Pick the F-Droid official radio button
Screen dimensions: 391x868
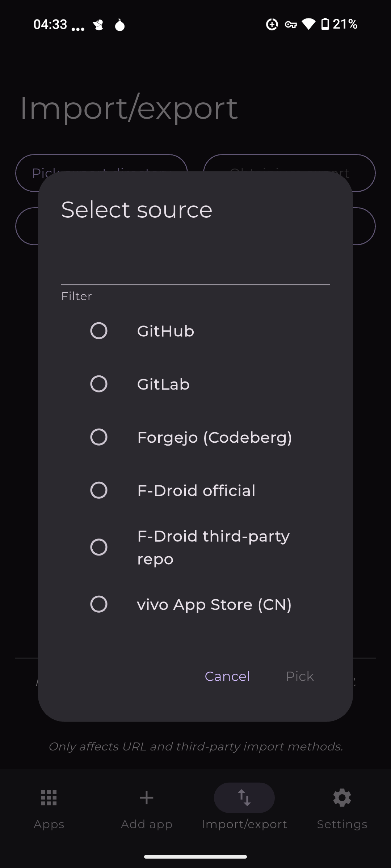point(99,490)
